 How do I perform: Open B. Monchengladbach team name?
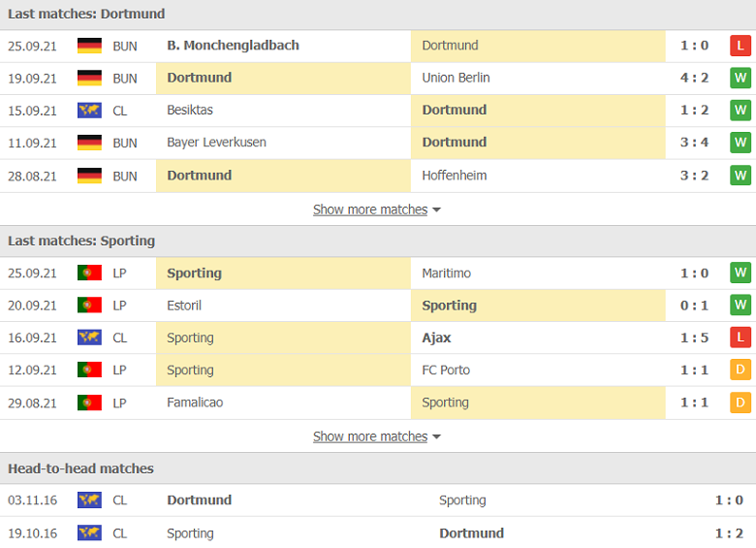coord(233,46)
